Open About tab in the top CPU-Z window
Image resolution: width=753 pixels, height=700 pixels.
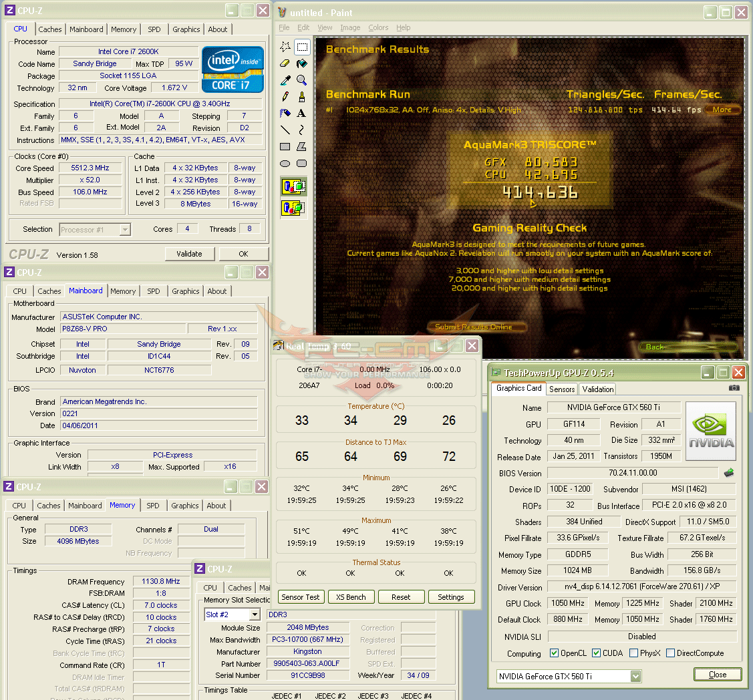point(218,29)
